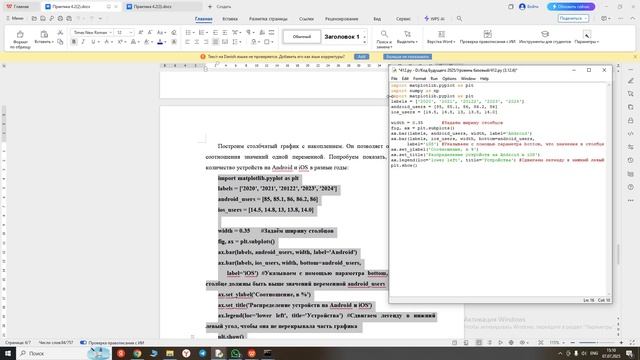Image resolution: width=640 pixels, height=360 pixels.
Task: Toggle Italic formatting in ribbon
Action: click(83, 42)
